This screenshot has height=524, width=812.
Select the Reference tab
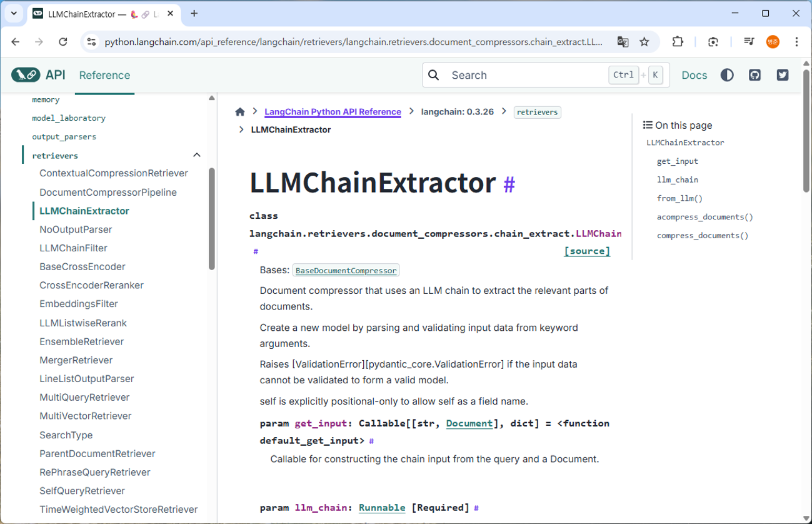pos(104,75)
